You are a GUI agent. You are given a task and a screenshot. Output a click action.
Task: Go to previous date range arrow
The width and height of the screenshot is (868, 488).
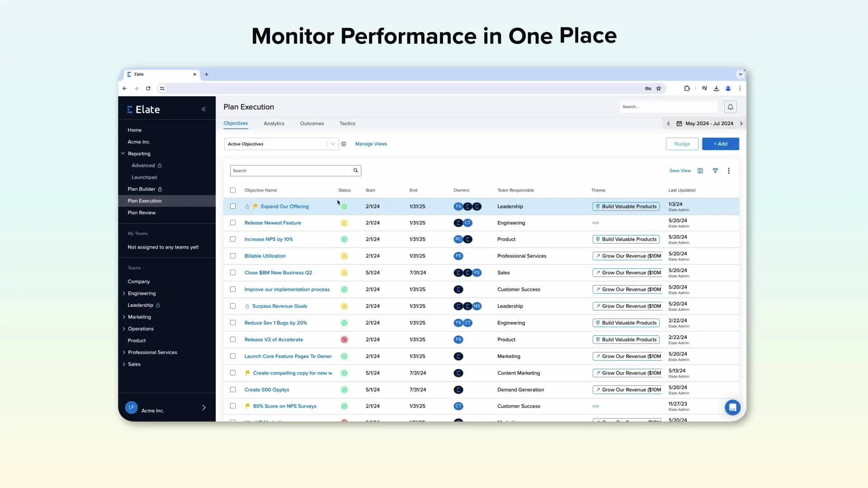pos(668,124)
